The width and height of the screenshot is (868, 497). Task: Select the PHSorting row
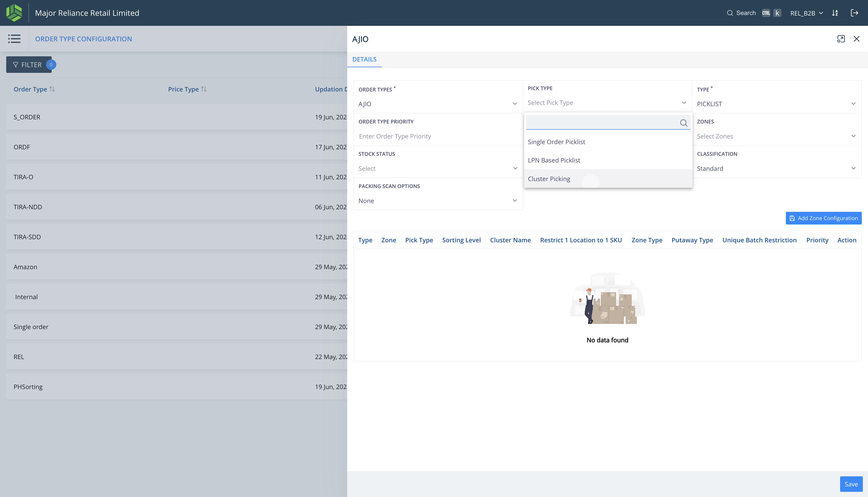tap(176, 387)
